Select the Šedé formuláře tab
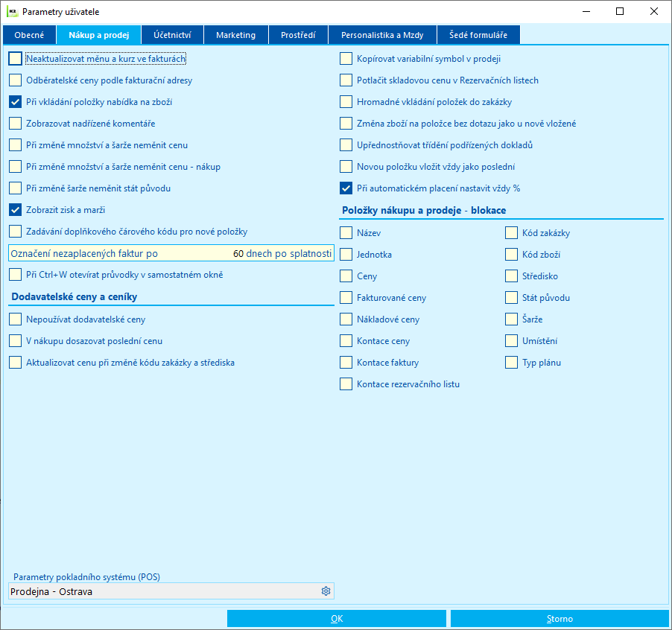672x630 pixels. tap(478, 35)
